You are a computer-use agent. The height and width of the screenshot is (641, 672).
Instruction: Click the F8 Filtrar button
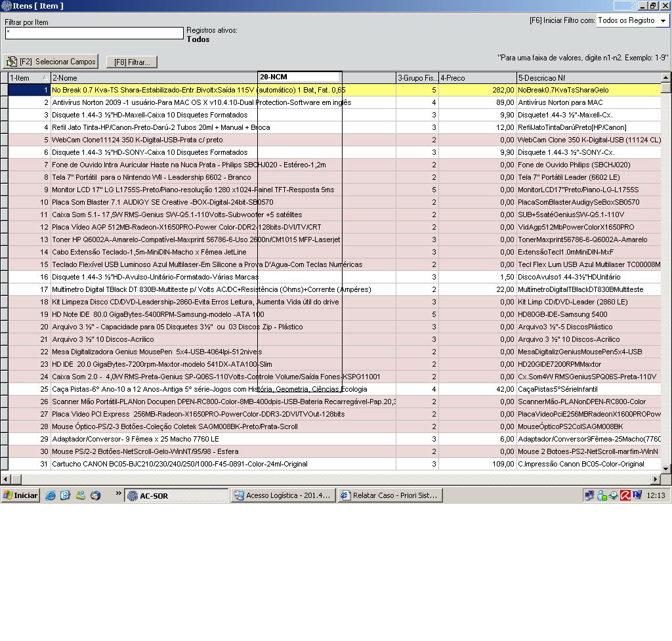pos(131,62)
